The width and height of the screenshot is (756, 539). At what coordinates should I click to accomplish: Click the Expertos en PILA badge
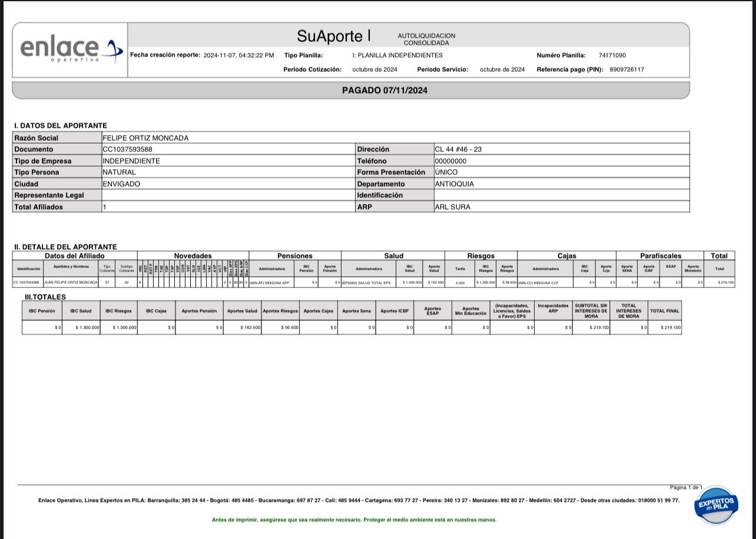click(x=716, y=505)
